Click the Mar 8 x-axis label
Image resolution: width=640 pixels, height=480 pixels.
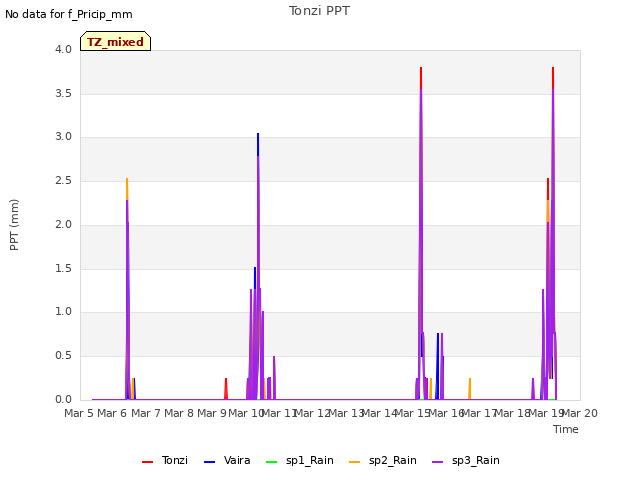(x=179, y=413)
